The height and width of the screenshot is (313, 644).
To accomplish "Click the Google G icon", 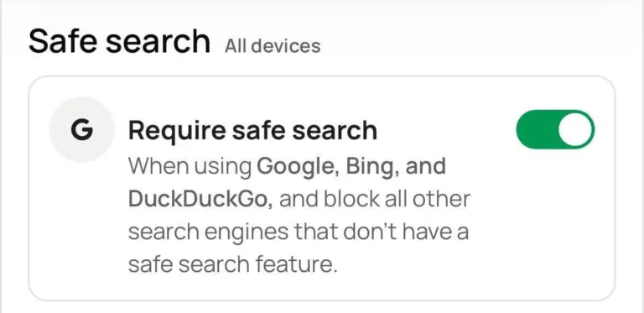I will pyautogui.click(x=81, y=130).
